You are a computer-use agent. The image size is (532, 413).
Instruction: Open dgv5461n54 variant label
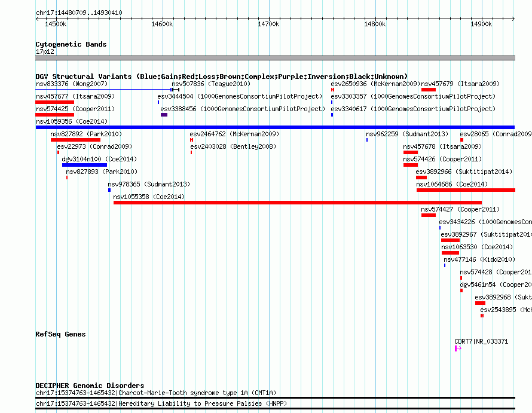pyautogui.click(x=496, y=284)
